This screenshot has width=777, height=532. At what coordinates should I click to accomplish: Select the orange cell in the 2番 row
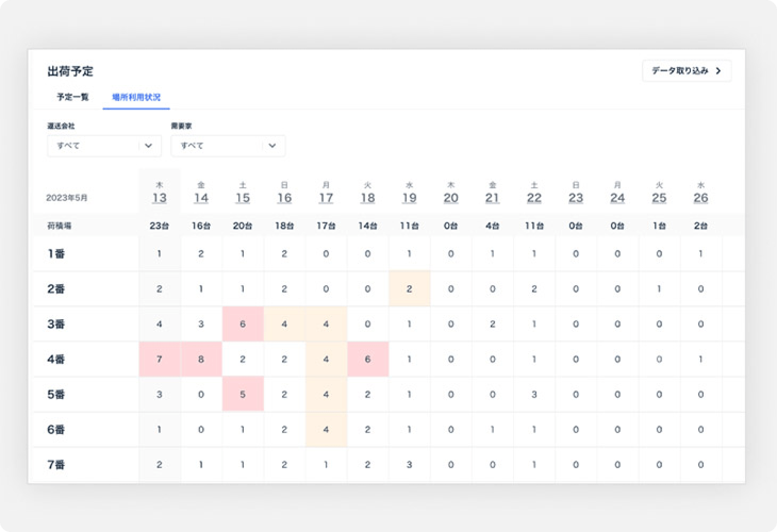(x=409, y=289)
